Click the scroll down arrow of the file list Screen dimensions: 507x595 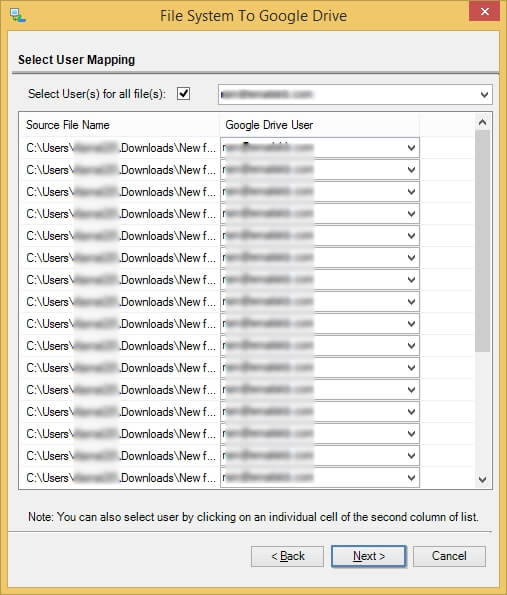click(482, 479)
